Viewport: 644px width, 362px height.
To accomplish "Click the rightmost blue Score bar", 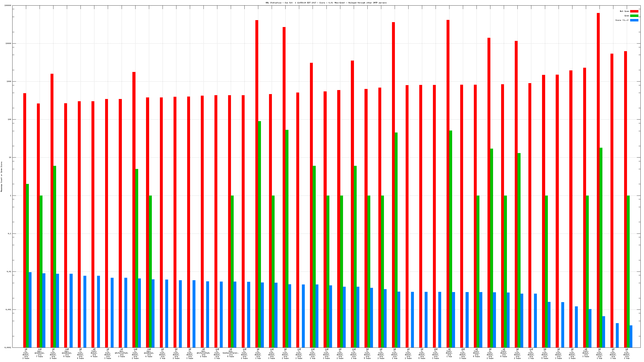I will point(631,336).
